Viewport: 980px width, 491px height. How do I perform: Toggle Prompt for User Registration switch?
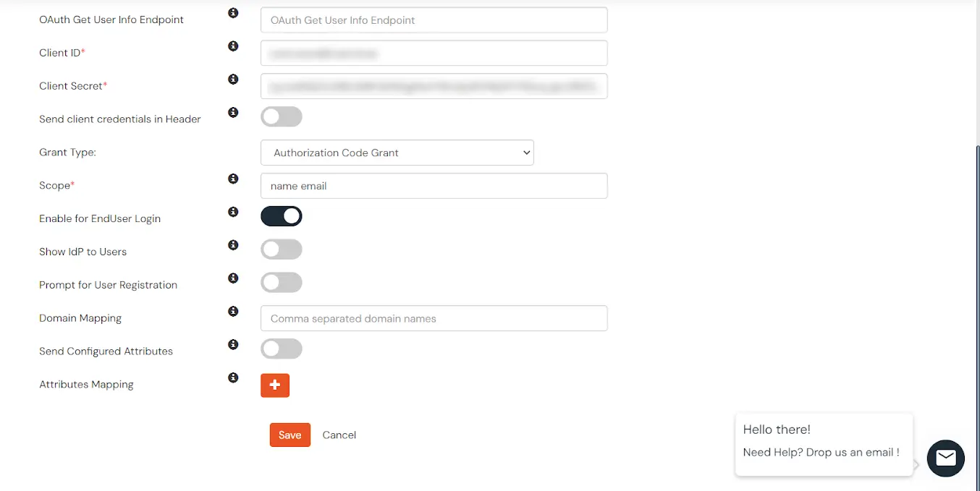tap(281, 283)
